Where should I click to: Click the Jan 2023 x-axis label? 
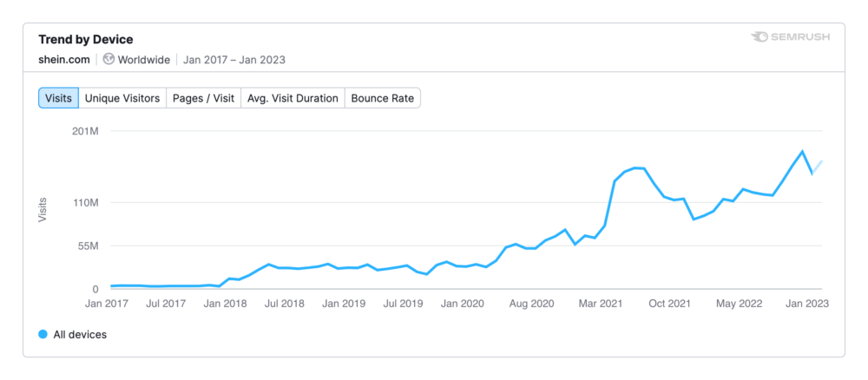point(807,304)
